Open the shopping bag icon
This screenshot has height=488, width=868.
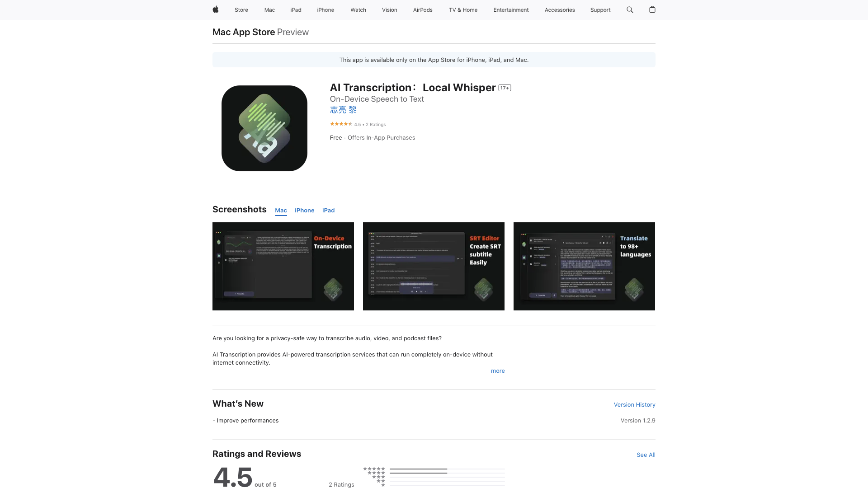pos(652,9)
